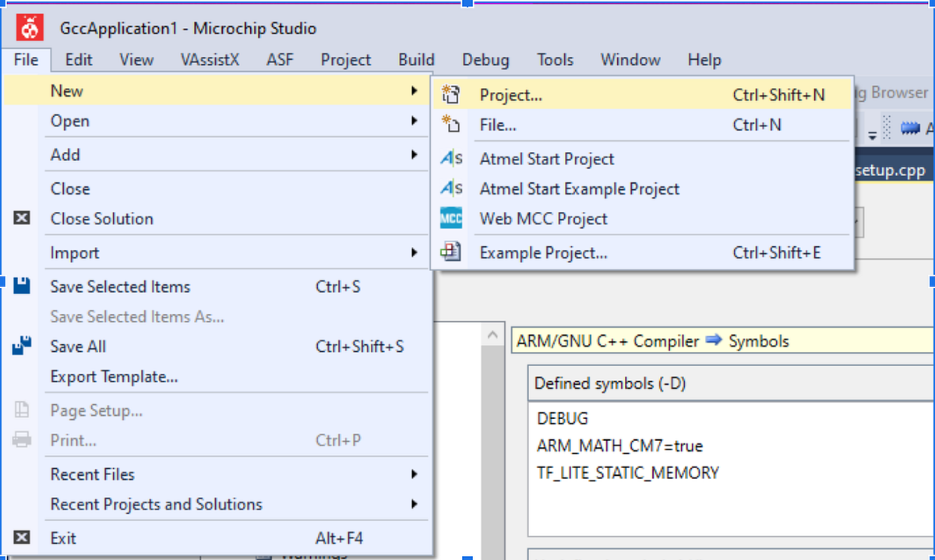Expand the Add submenu

pyautogui.click(x=218, y=155)
